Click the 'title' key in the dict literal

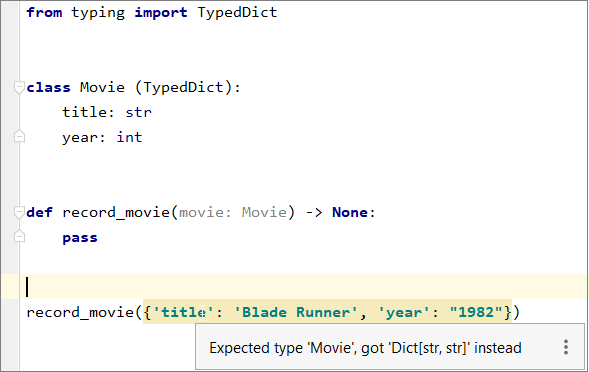(183, 313)
